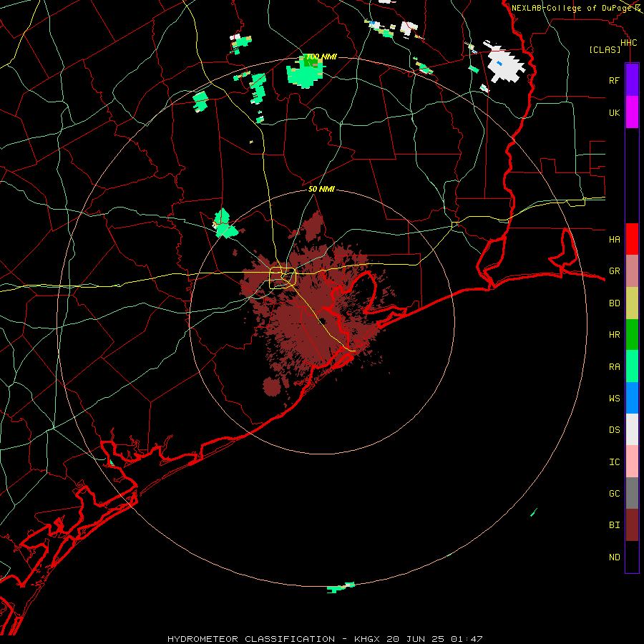The image size is (644, 644).
Task: Click the RA legend label
Action: 614,367
